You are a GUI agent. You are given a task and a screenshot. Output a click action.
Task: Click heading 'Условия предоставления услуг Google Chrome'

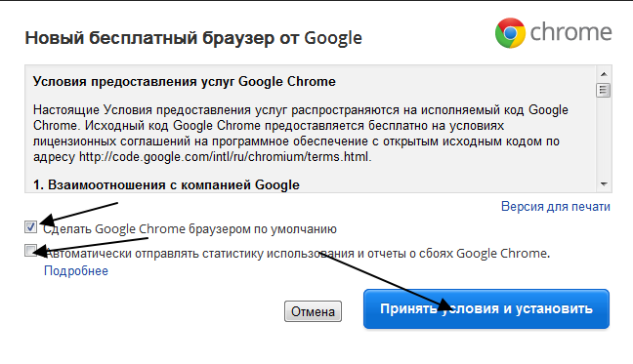click(x=184, y=82)
